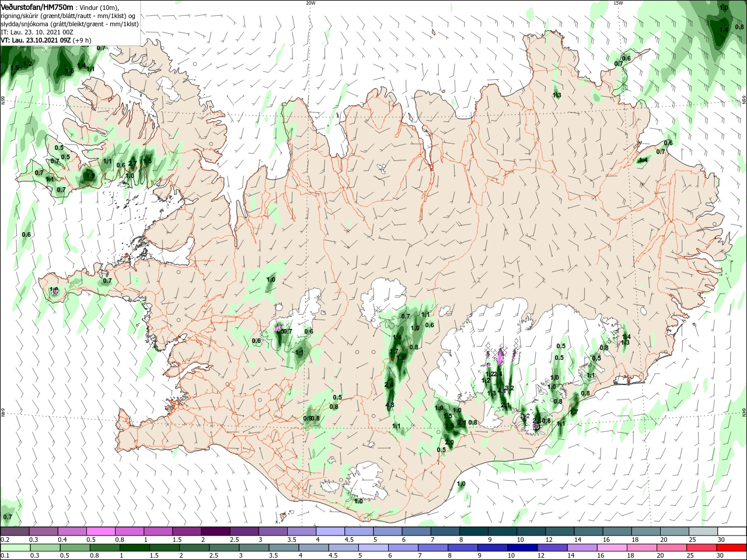Select the lavender 14 rain legend swatch
The height and width of the screenshot is (560, 747).
(582, 548)
